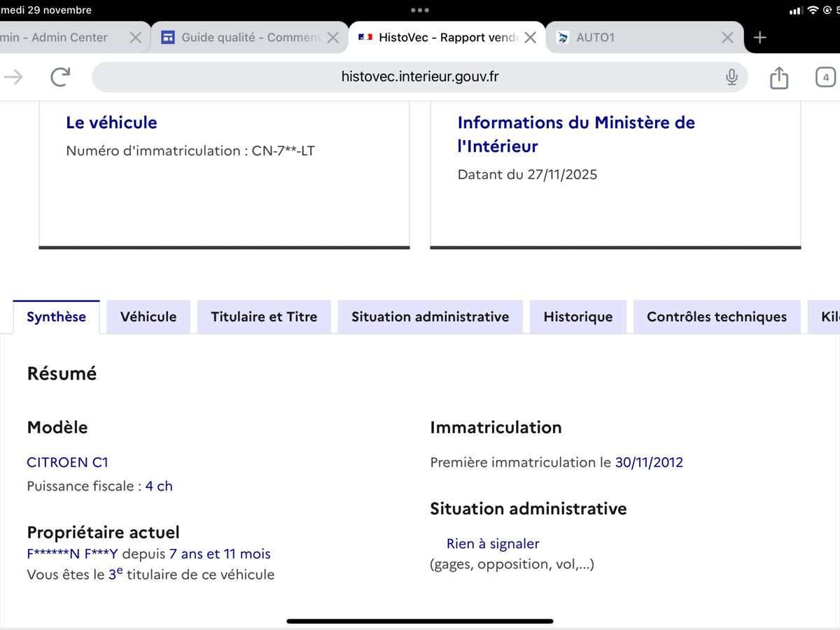Tap the 7 ans et 11 mois duration

pyautogui.click(x=220, y=554)
